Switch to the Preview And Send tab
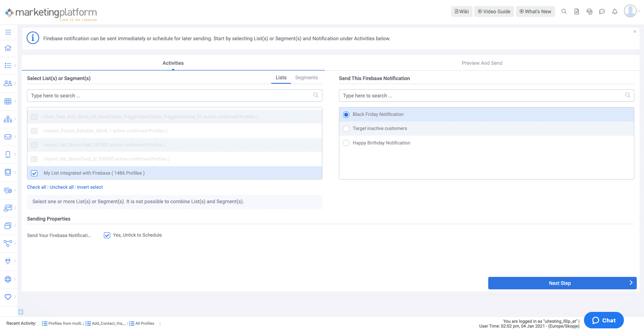This screenshot has width=644, height=330. [x=482, y=63]
